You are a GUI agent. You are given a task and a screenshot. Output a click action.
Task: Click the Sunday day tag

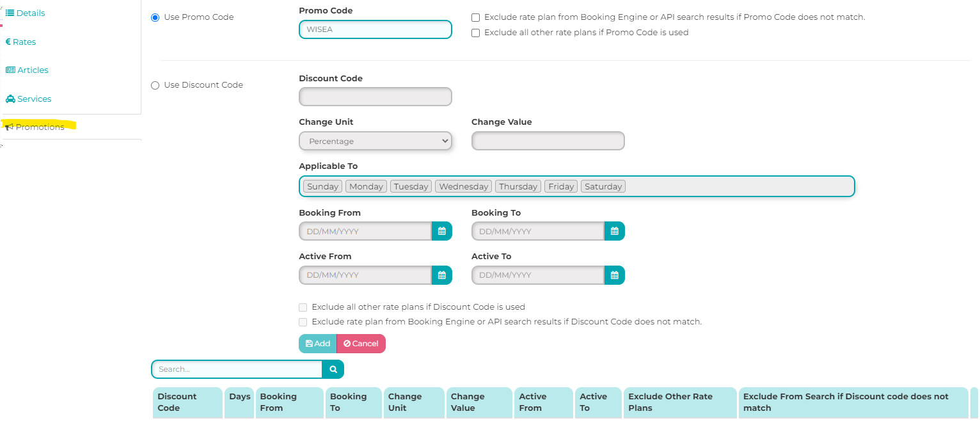(322, 186)
